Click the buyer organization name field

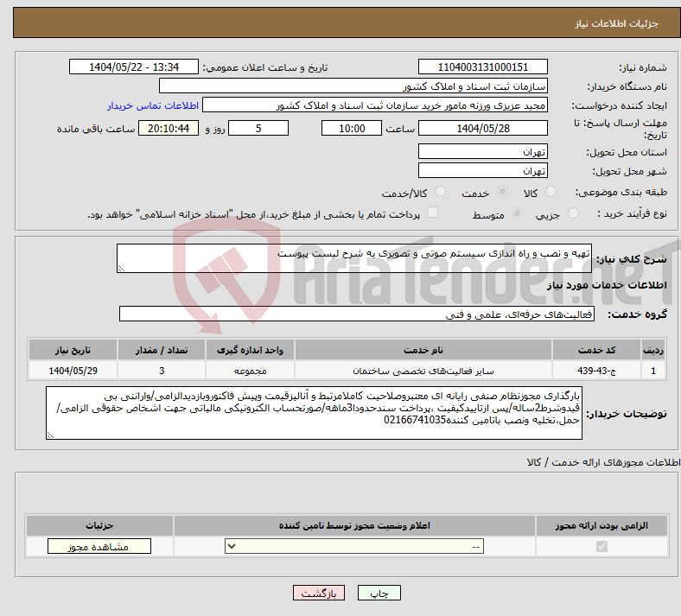pos(353,86)
